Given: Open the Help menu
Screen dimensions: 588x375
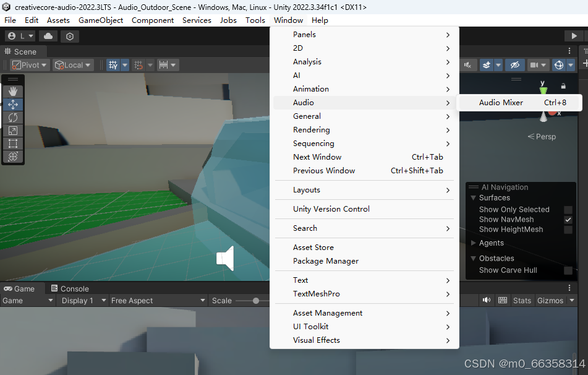Looking at the screenshot, I should [320, 20].
